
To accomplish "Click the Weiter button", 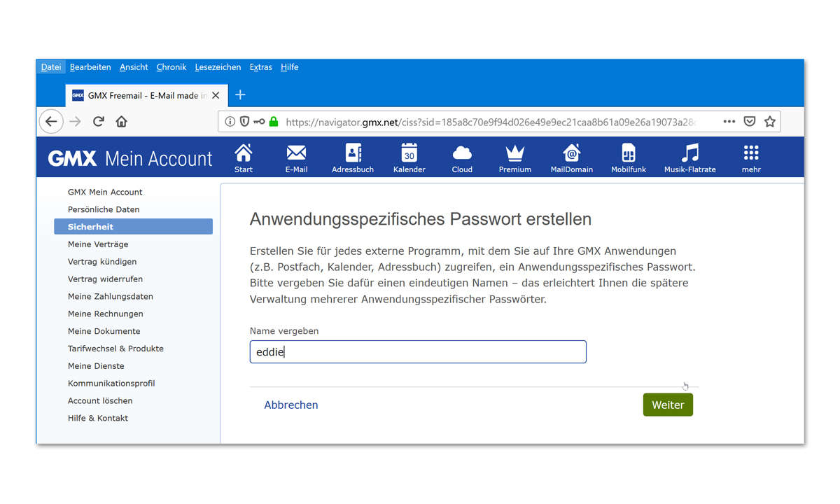I will tap(668, 405).
